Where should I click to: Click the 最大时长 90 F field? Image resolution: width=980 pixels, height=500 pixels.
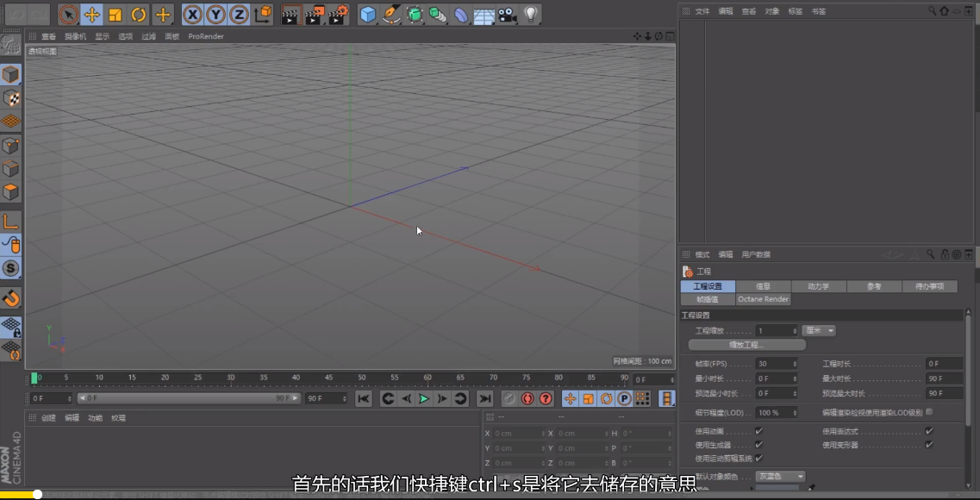(x=944, y=378)
